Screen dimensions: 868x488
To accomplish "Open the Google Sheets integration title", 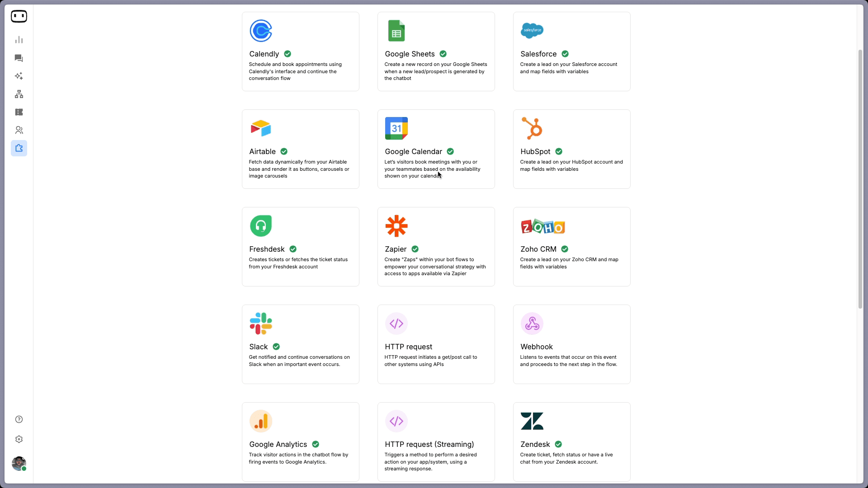I will [410, 54].
